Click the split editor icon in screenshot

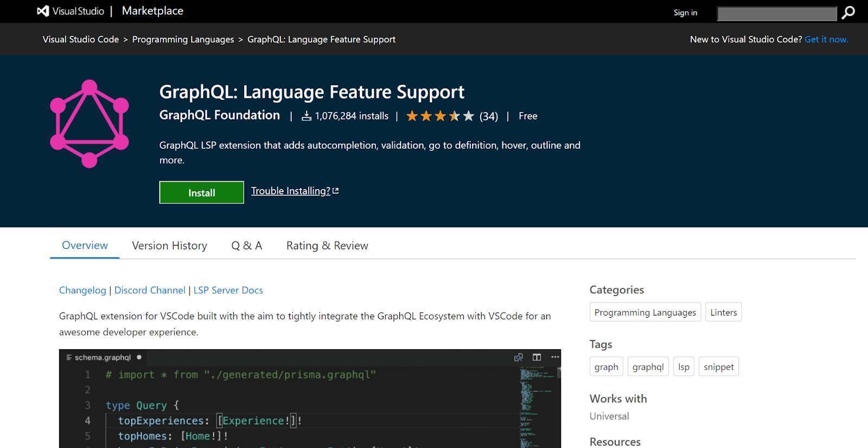tap(537, 357)
